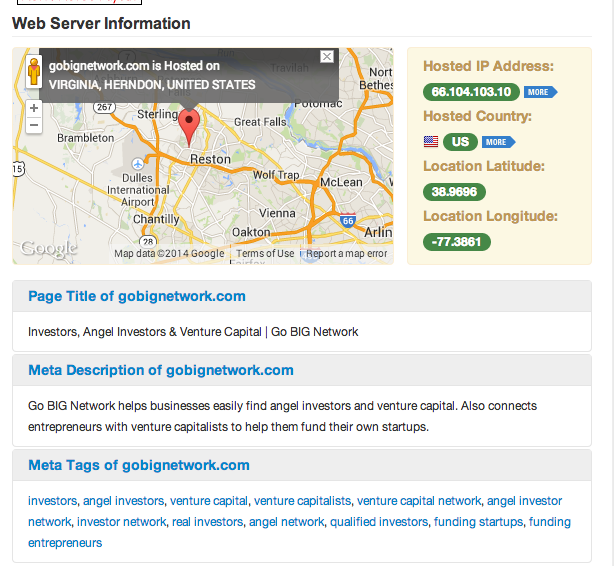Open the 'investor network' tag link
Image resolution: width=614 pixels, height=566 pixels.
122,522
